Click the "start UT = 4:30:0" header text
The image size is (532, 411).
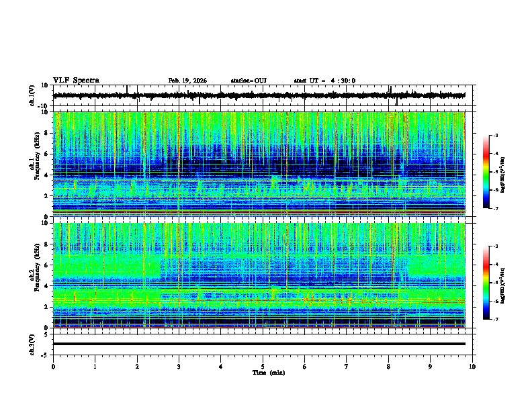324,81
